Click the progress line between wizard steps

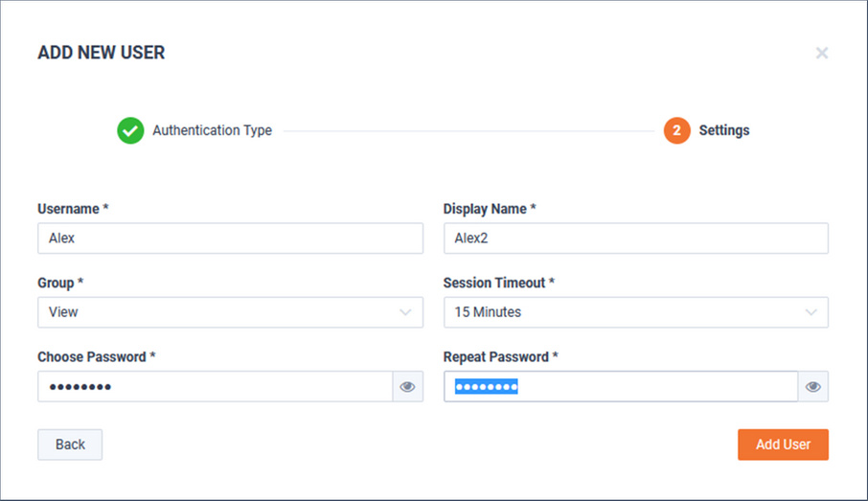[468, 131]
